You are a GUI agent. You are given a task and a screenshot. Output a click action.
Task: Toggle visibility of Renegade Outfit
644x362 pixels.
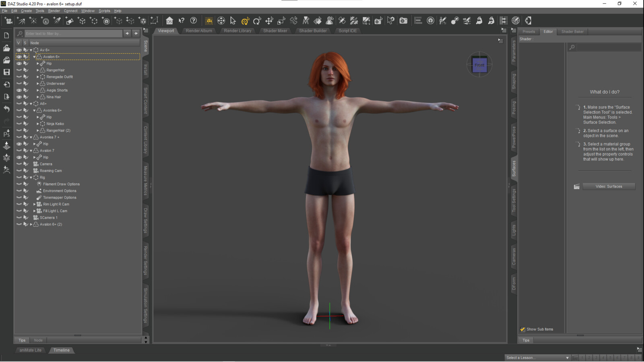coord(19,77)
